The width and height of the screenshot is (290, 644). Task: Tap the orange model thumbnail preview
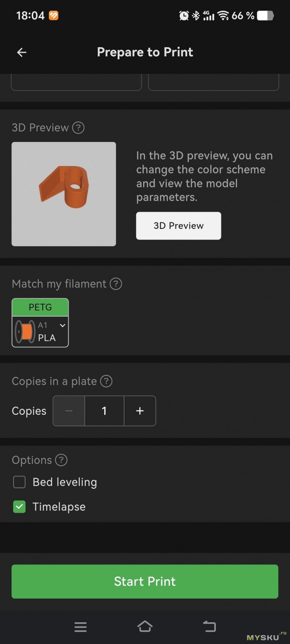click(x=64, y=194)
